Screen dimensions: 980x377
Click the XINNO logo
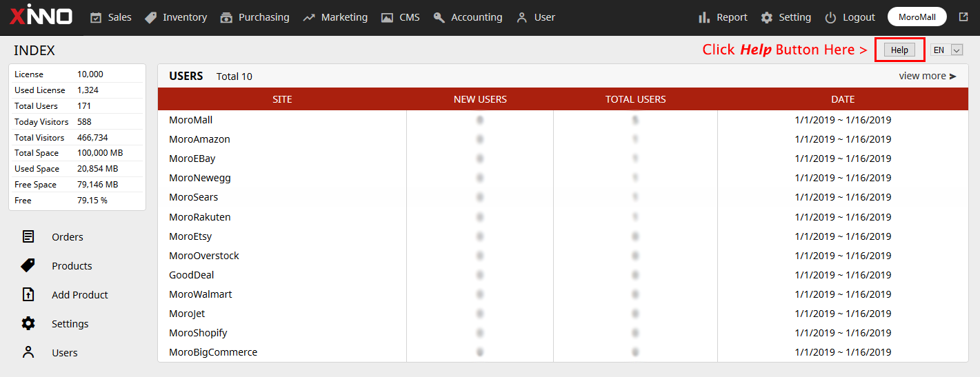point(41,14)
